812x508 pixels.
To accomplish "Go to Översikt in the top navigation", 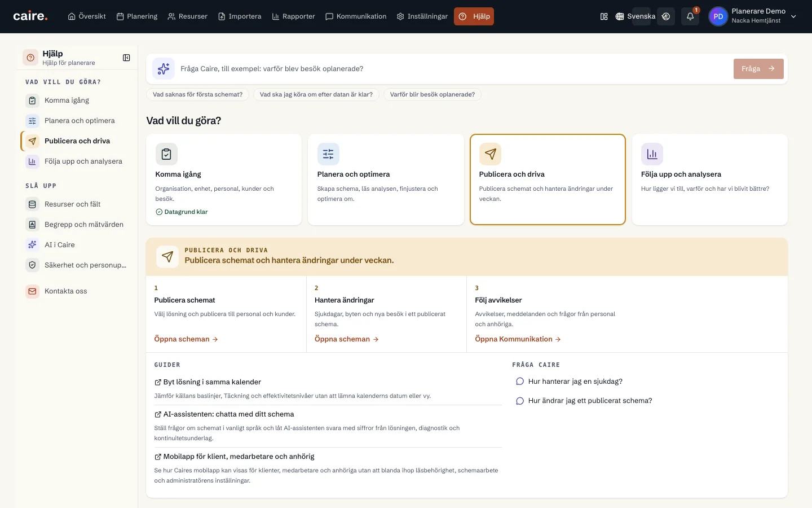I will (x=87, y=16).
